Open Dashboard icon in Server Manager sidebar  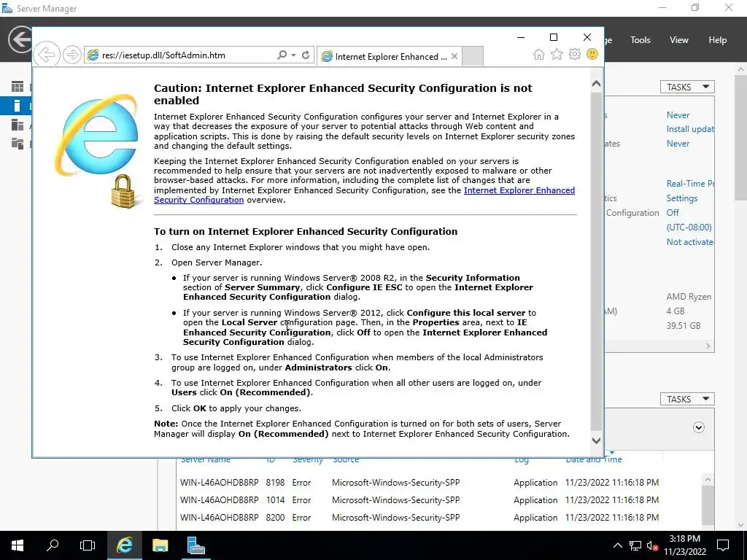[18, 87]
